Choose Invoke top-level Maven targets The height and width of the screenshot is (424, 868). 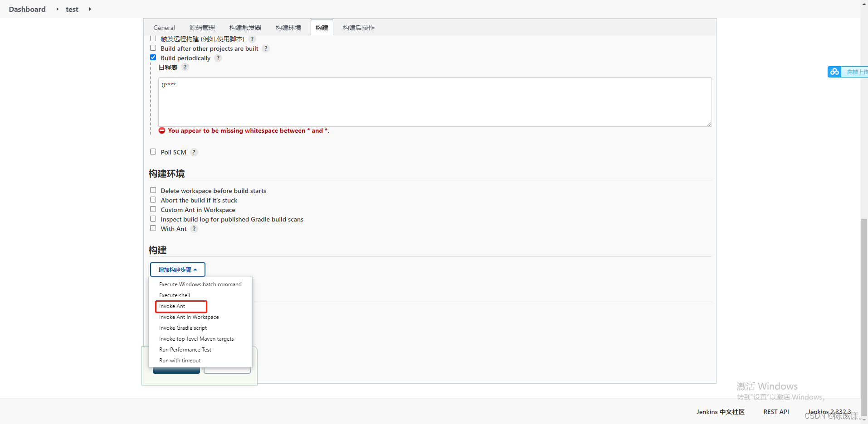(200, 339)
